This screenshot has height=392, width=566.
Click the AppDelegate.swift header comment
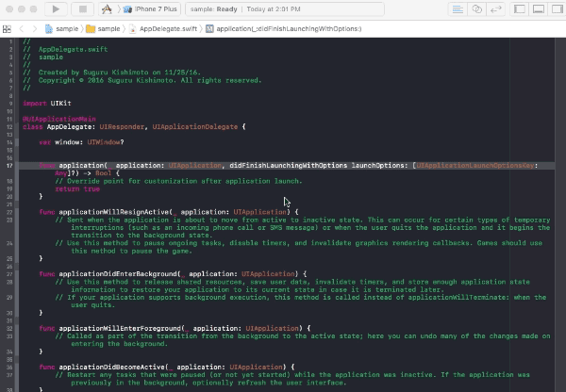(x=65, y=49)
